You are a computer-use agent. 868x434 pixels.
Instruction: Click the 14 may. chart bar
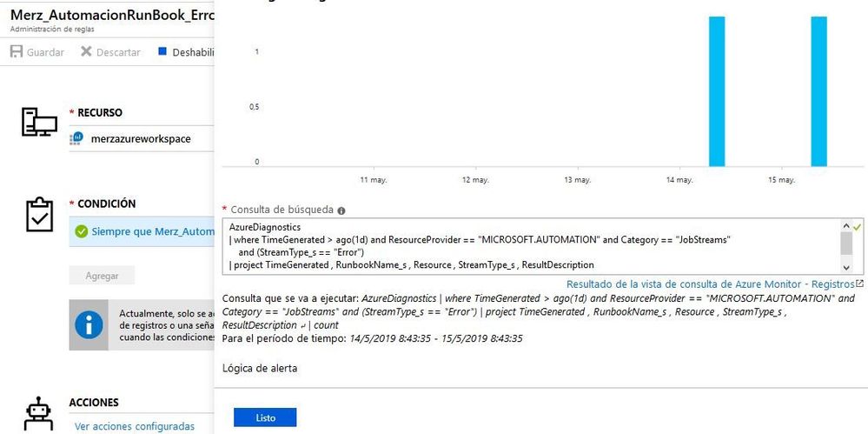tap(717, 91)
